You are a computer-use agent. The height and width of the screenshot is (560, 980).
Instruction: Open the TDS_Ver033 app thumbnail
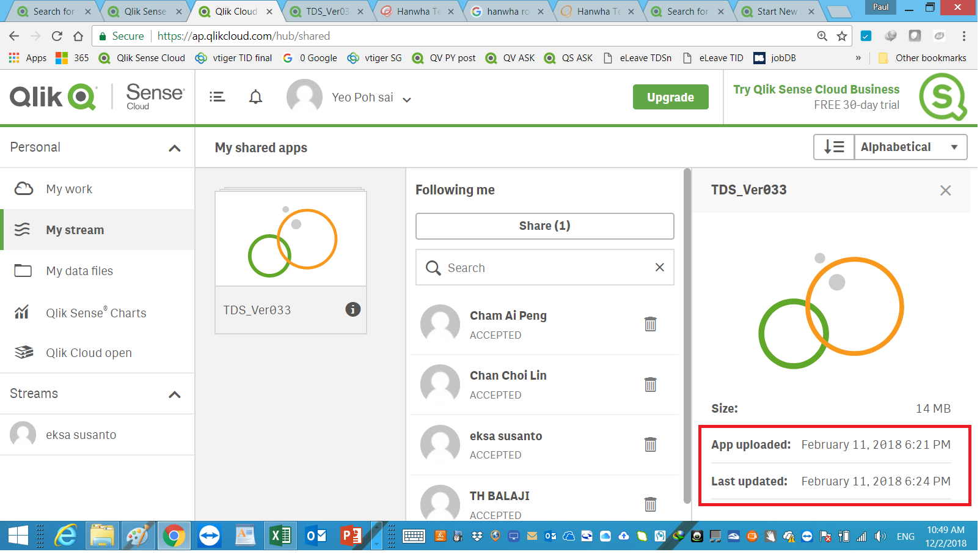click(x=291, y=238)
